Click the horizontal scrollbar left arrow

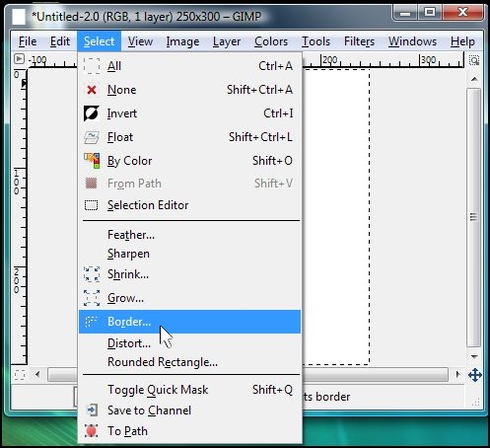pyautogui.click(x=37, y=374)
